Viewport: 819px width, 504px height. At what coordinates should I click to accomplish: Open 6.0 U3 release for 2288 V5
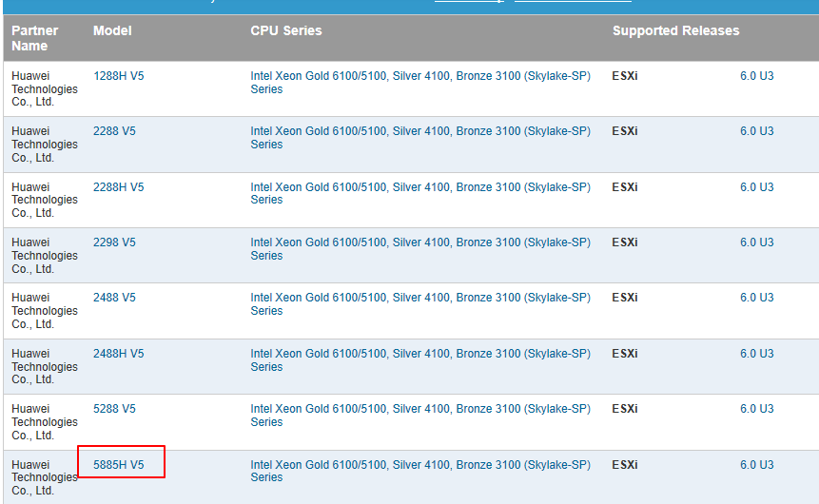click(x=757, y=131)
